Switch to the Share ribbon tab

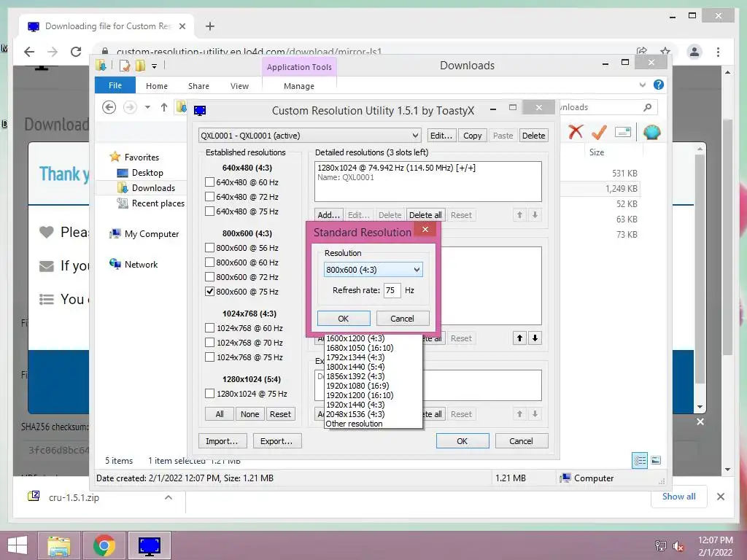tap(198, 86)
